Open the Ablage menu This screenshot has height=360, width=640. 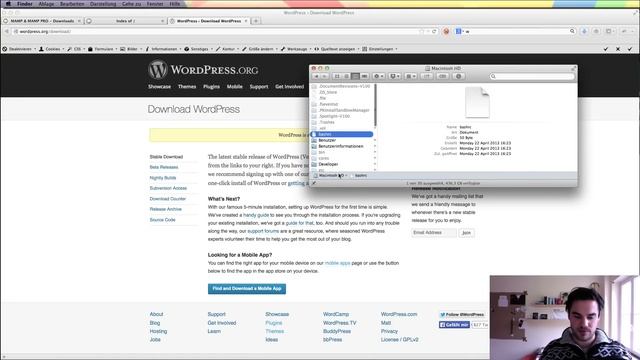(x=46, y=4)
